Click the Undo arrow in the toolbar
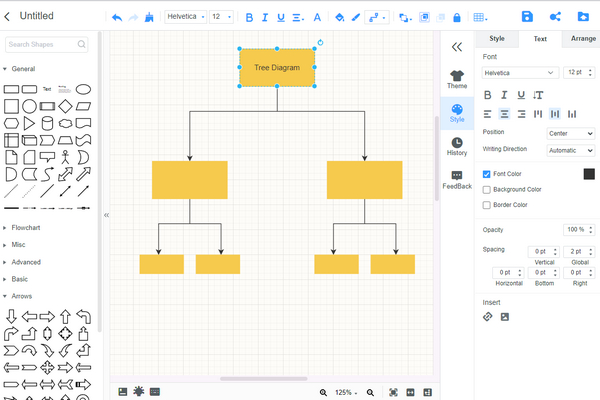This screenshot has width=600, height=400. click(x=117, y=17)
